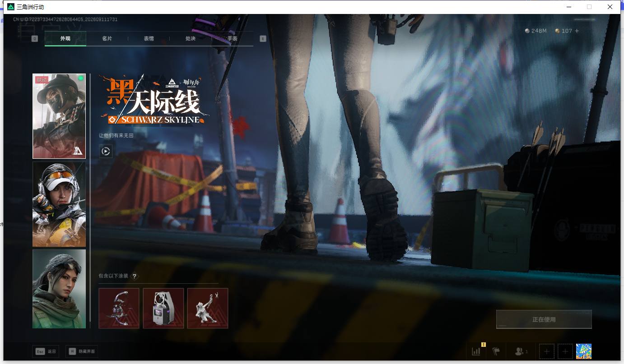Viewport: 624px width, 364px height.
Task: Switch to the 手表 tab
Action: tap(232, 39)
